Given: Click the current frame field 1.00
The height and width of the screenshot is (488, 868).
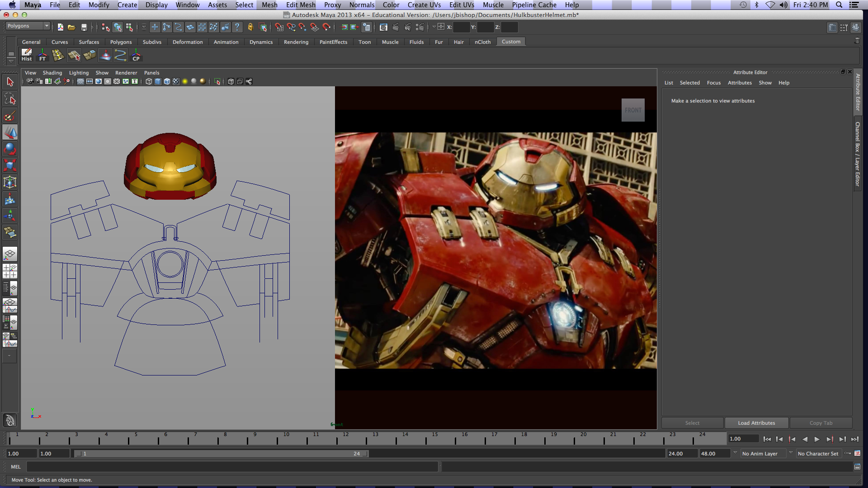Looking at the screenshot, I should [x=744, y=439].
